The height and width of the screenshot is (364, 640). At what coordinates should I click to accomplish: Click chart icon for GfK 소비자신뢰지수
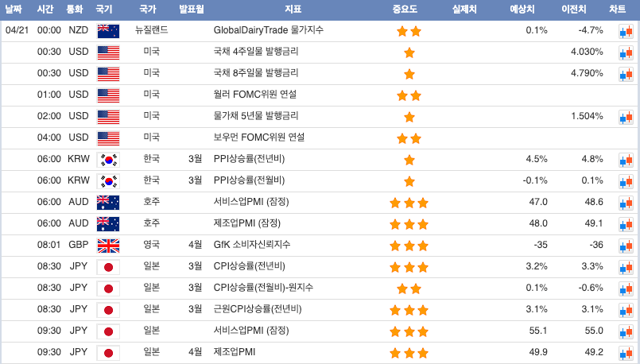625,245
